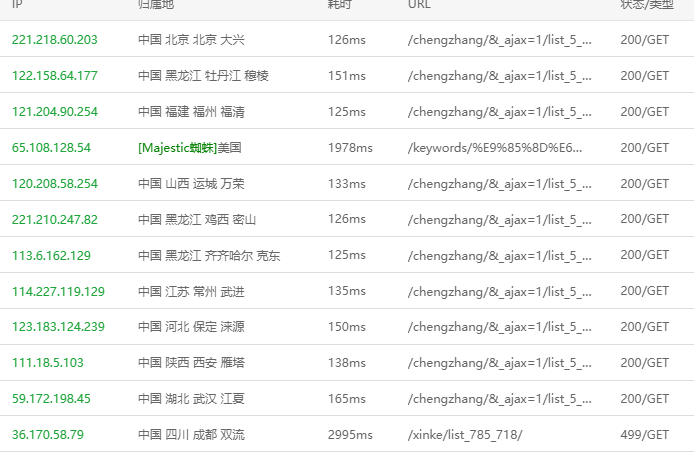Open IP address 221.218.60.203
Screen dimensions: 694x460
54,40
